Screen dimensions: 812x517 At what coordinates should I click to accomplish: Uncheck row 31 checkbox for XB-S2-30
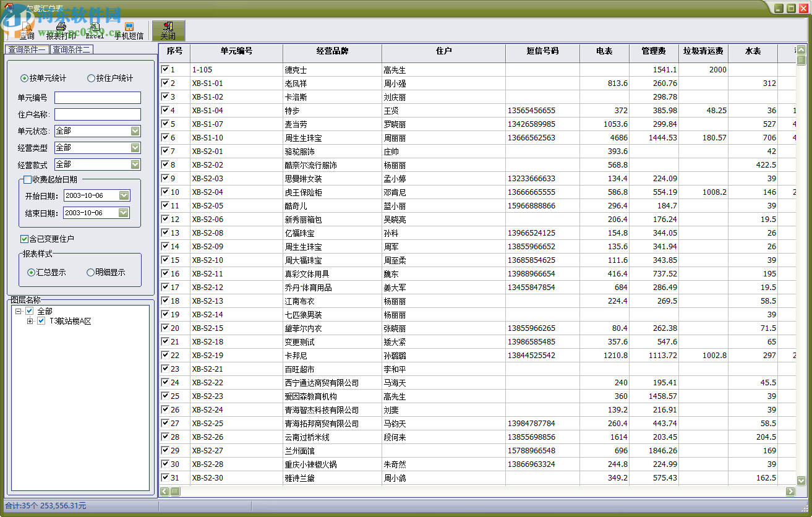pos(165,477)
